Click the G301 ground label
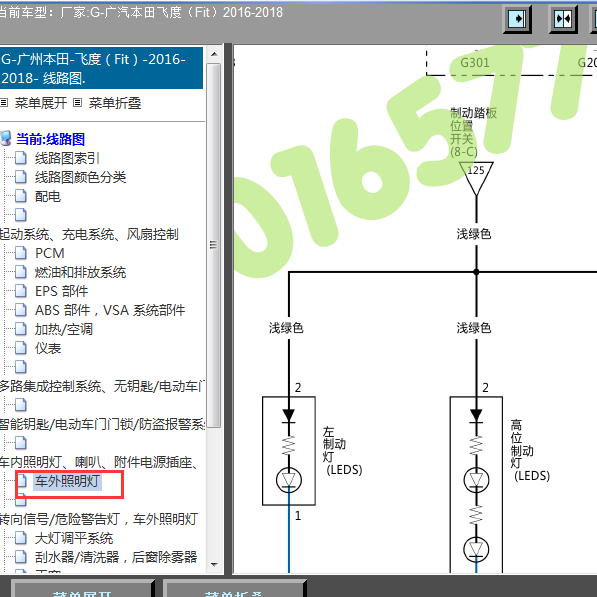Screen dimensions: 597x597 475,62
